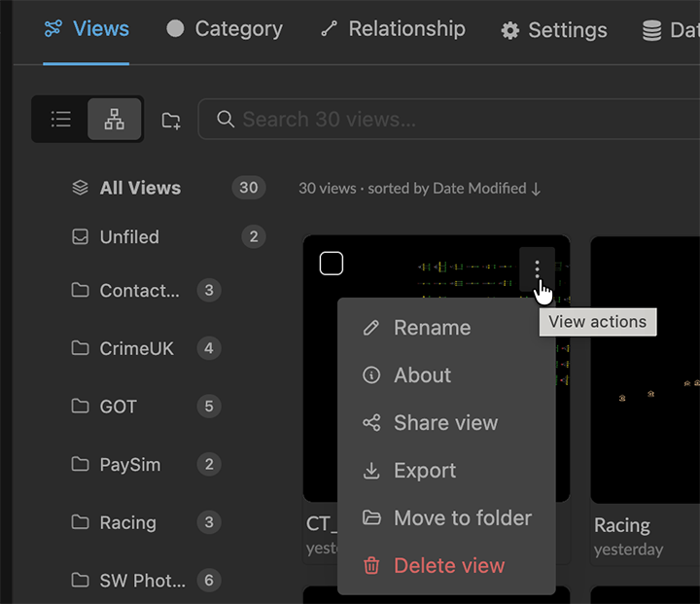700x604 pixels.
Task: Click the Views graph icon in tab
Action: tap(53, 28)
